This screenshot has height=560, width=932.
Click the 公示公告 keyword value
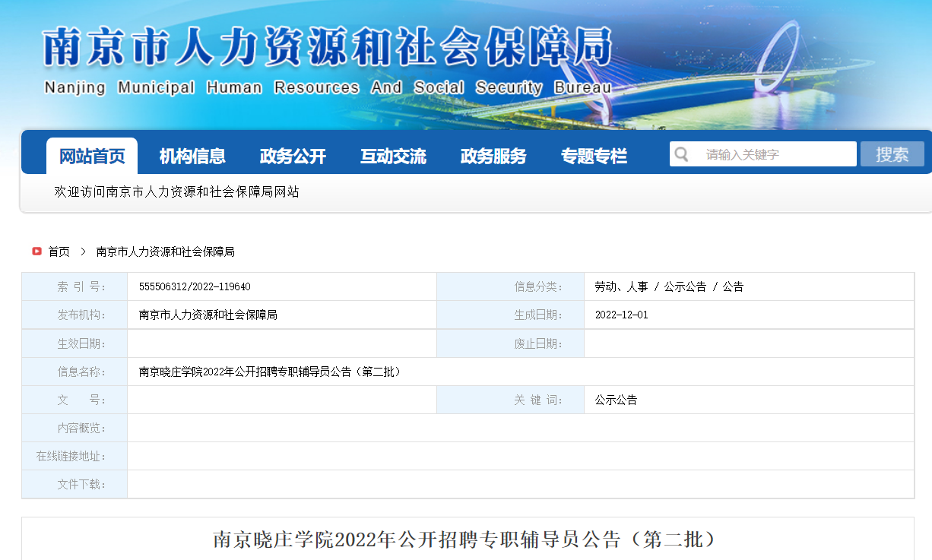coord(616,400)
